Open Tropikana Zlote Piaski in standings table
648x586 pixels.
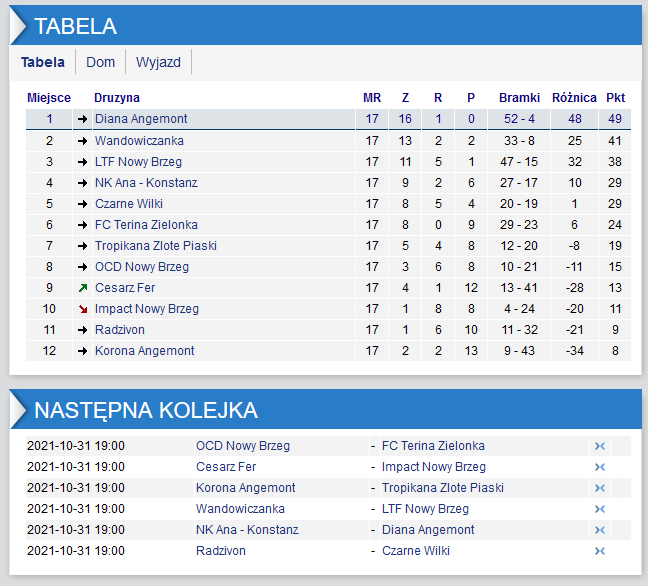click(155, 246)
